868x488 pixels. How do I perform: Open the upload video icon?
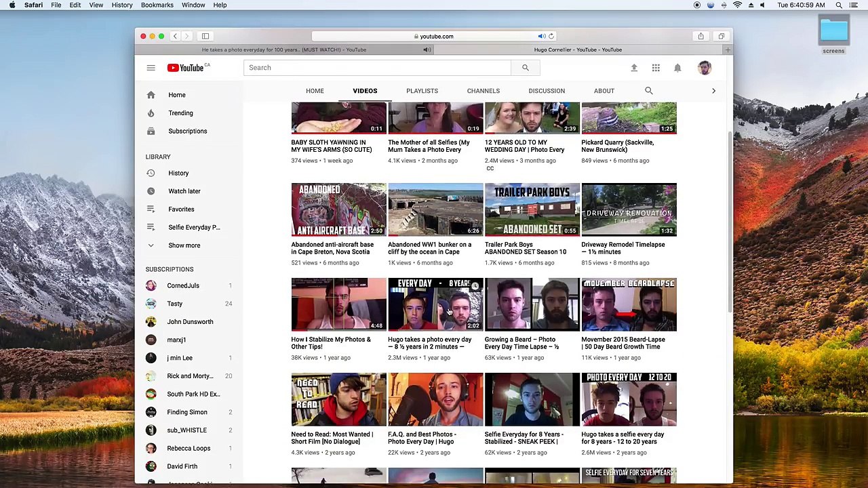pyautogui.click(x=634, y=68)
